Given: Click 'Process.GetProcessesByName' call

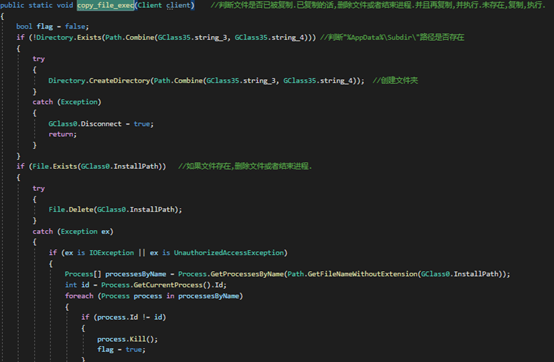Looking at the screenshot, I should [231, 274].
